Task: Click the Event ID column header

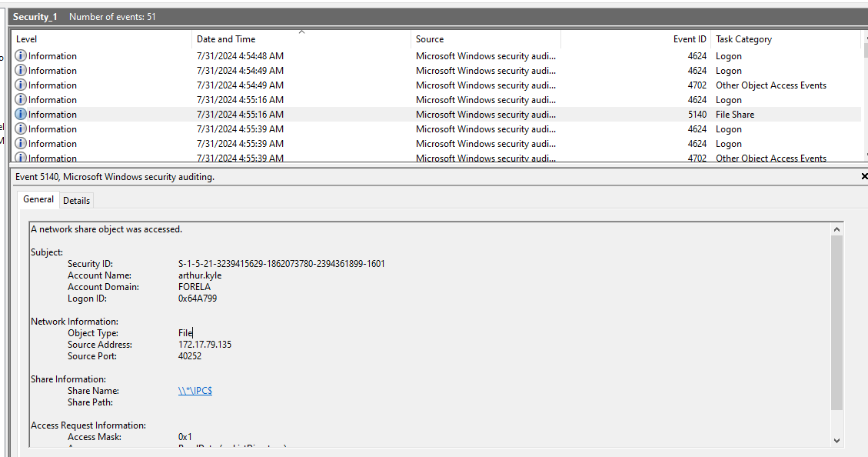Action: pyautogui.click(x=636, y=39)
